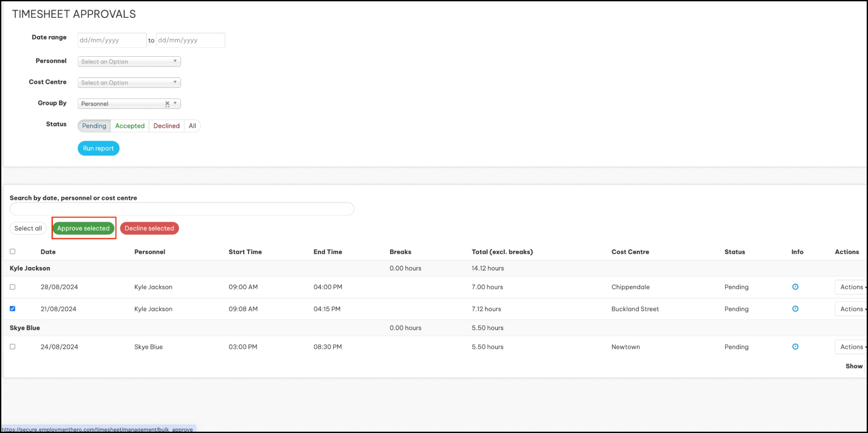The height and width of the screenshot is (433, 868).
Task: Click info icon for 21/08/2024 Buckland Street entry
Action: pyautogui.click(x=795, y=309)
